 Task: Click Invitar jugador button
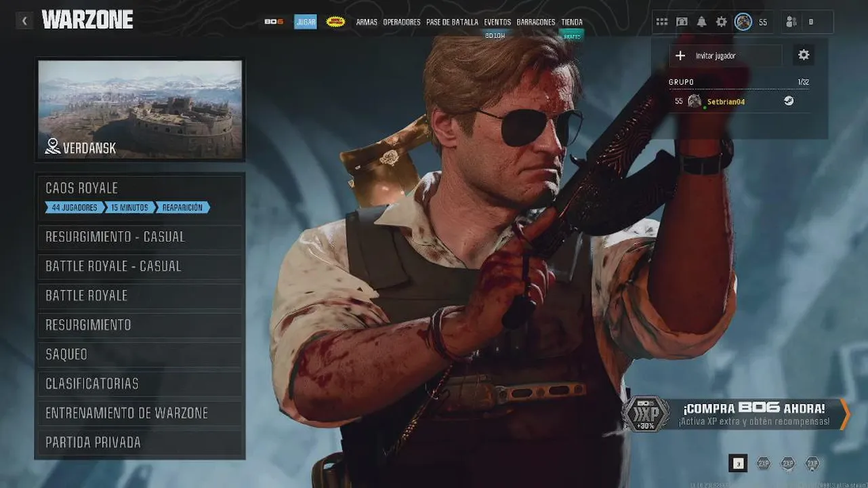[x=726, y=56]
